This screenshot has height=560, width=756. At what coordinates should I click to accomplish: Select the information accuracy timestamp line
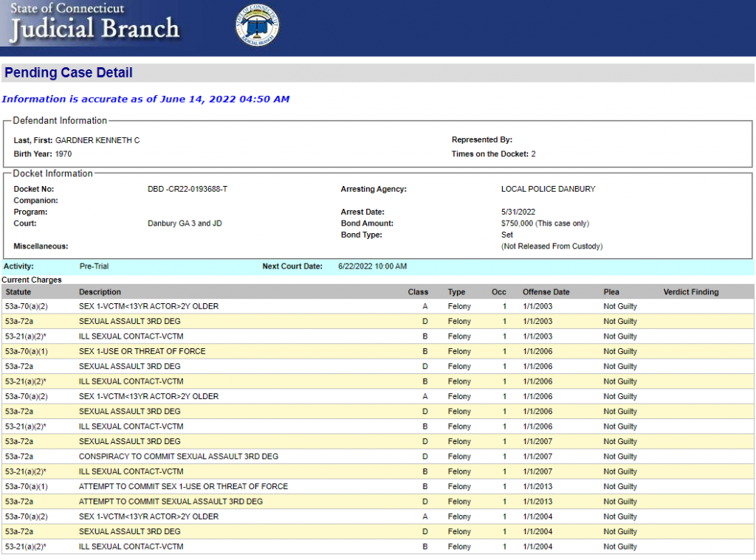pyautogui.click(x=145, y=99)
